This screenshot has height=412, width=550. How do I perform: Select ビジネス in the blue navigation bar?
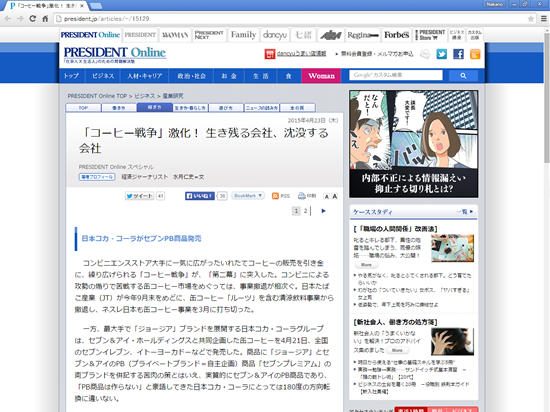[x=103, y=76]
